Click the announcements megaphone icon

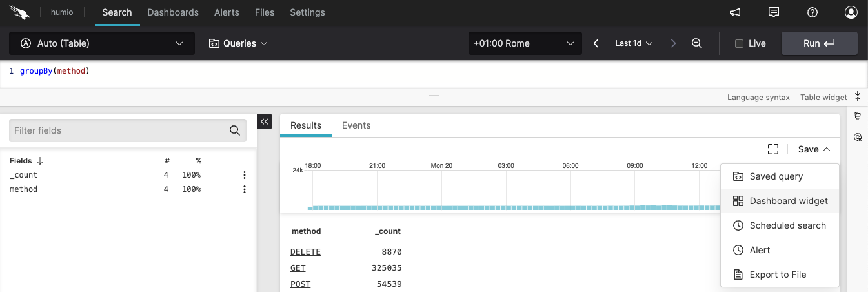[x=734, y=12]
